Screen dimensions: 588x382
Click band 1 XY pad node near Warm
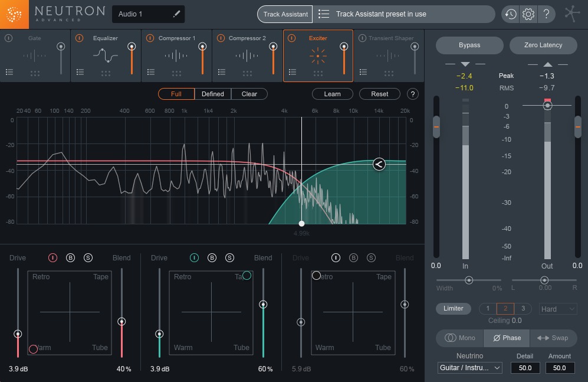(33, 349)
